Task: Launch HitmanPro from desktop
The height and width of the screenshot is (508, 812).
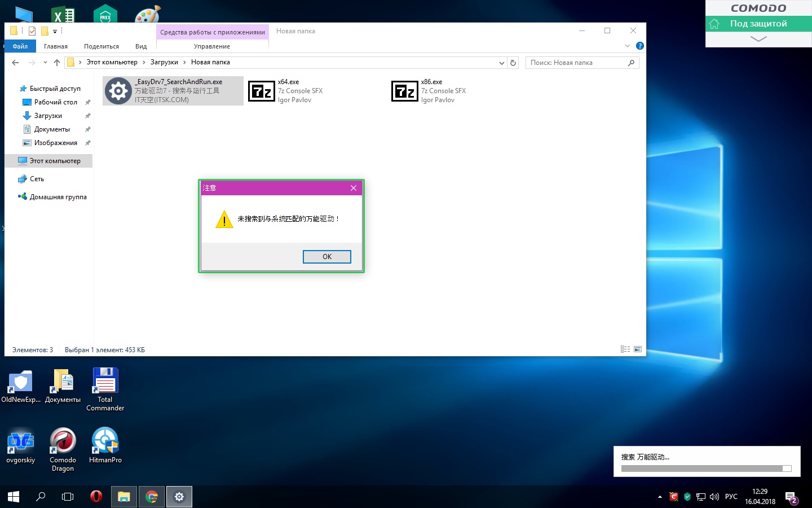Action: 105,441
